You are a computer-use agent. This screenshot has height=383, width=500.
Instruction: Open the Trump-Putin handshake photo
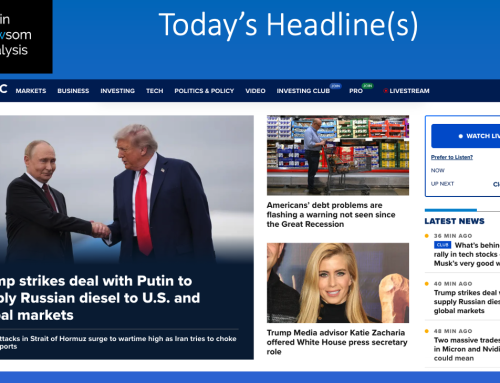click(x=127, y=188)
